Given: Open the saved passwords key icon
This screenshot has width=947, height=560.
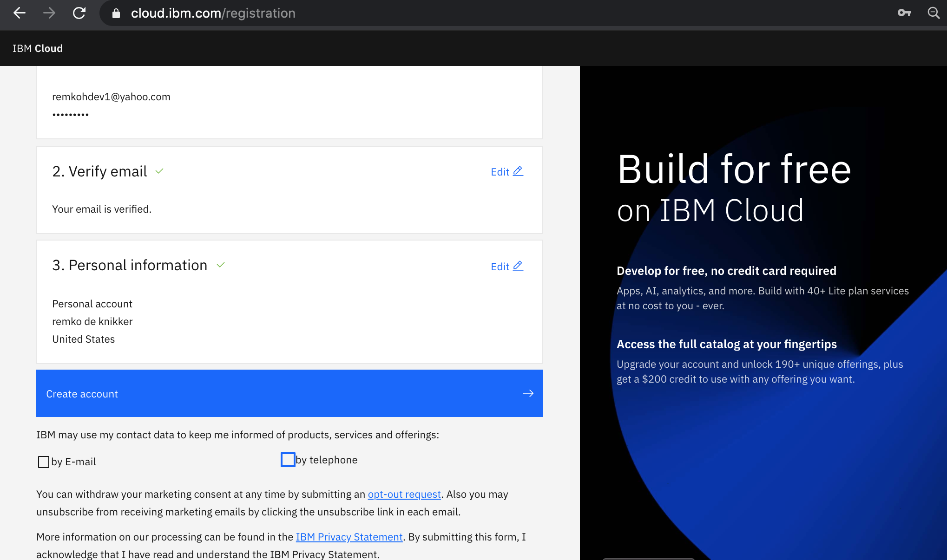Looking at the screenshot, I should 904,13.
